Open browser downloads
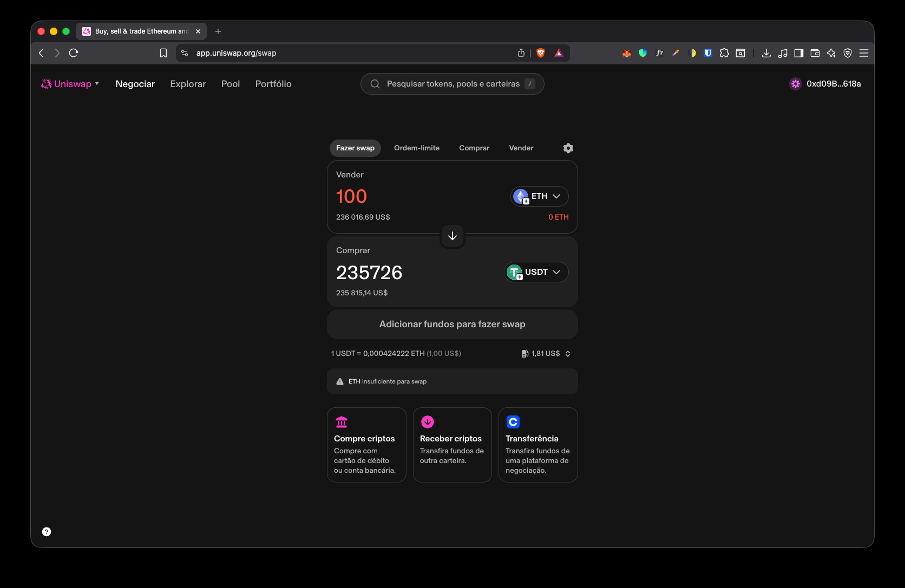Screen dimensions: 905x588 pos(766,53)
